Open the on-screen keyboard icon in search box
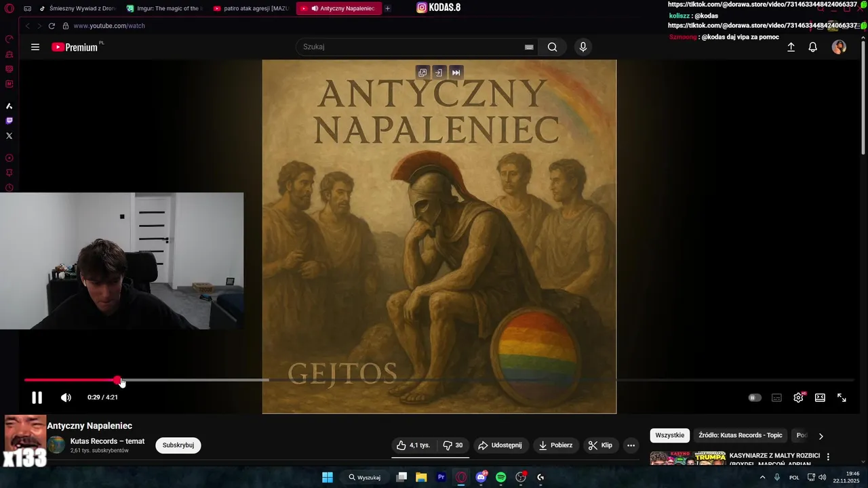 point(529,47)
